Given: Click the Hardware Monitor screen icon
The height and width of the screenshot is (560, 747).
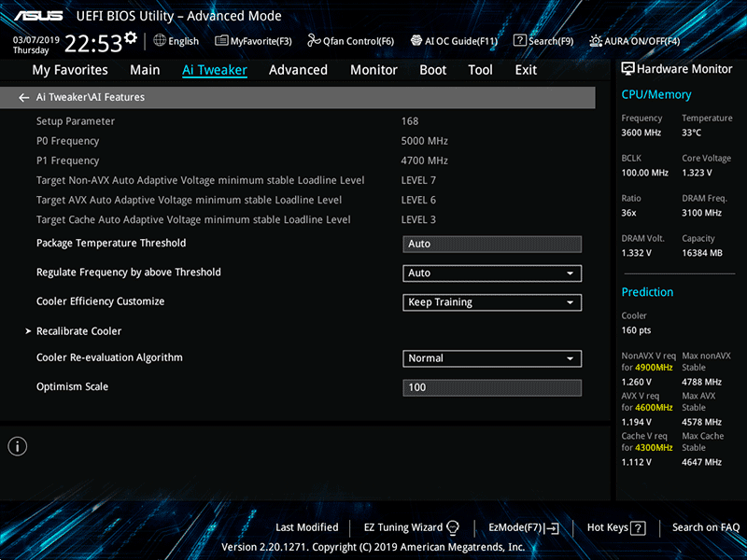Looking at the screenshot, I should point(627,69).
